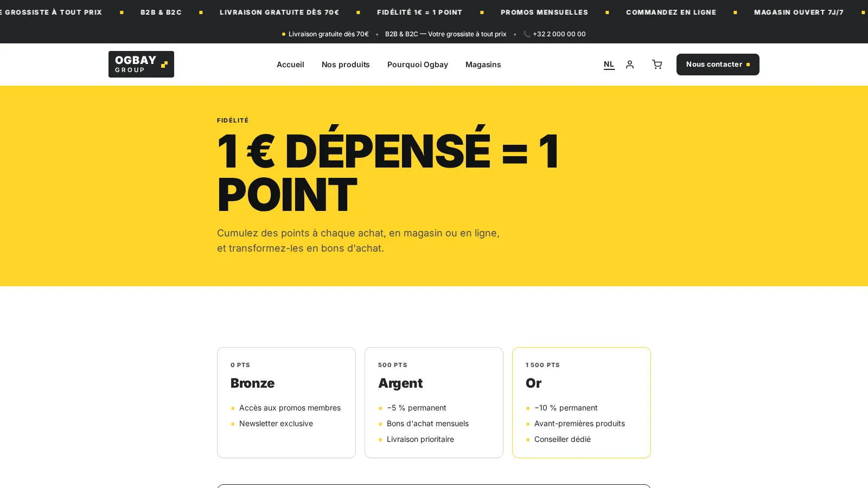Open Pourquoi Ogbay page
Screen dimensions: 868x488
418,65
